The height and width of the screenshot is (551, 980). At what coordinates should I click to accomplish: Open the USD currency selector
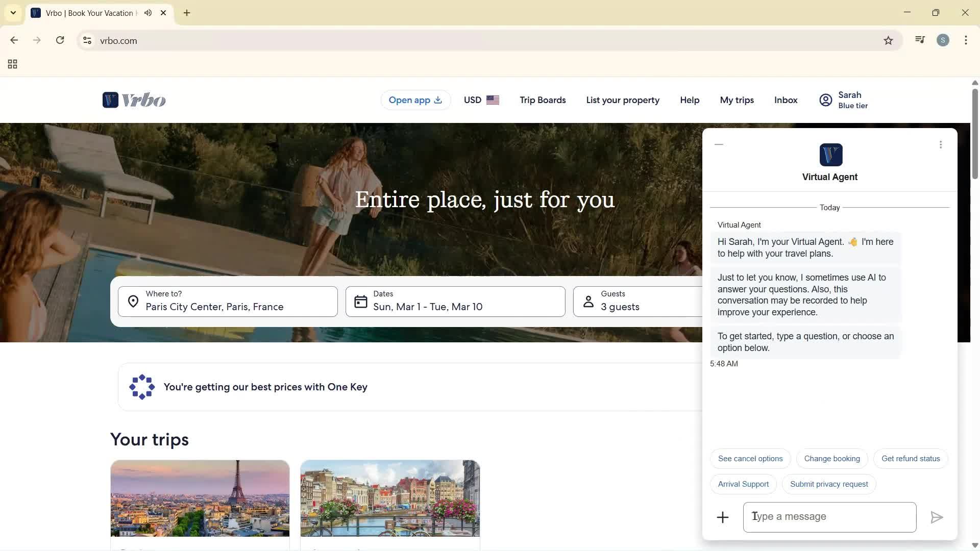pyautogui.click(x=481, y=100)
